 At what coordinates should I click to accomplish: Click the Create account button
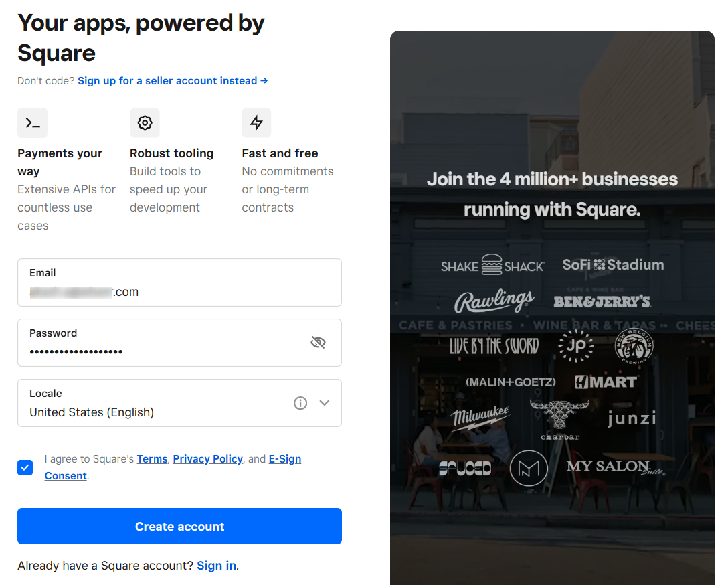(180, 526)
